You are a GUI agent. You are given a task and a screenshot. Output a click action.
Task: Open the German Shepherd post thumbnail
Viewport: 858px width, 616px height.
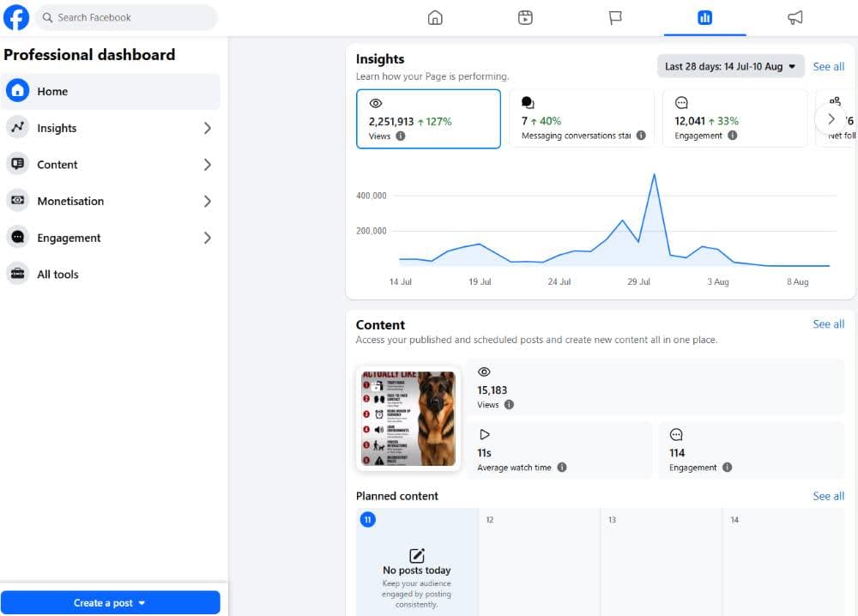pyautogui.click(x=408, y=419)
